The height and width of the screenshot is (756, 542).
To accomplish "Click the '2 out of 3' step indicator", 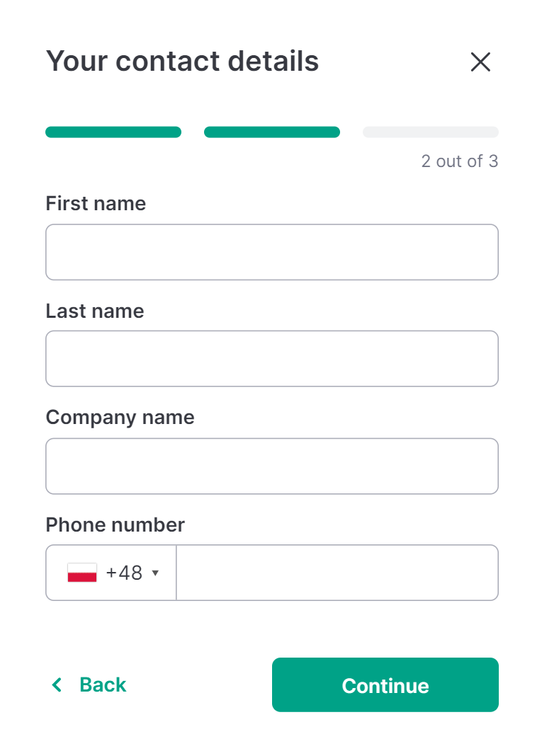I will 460,161.
